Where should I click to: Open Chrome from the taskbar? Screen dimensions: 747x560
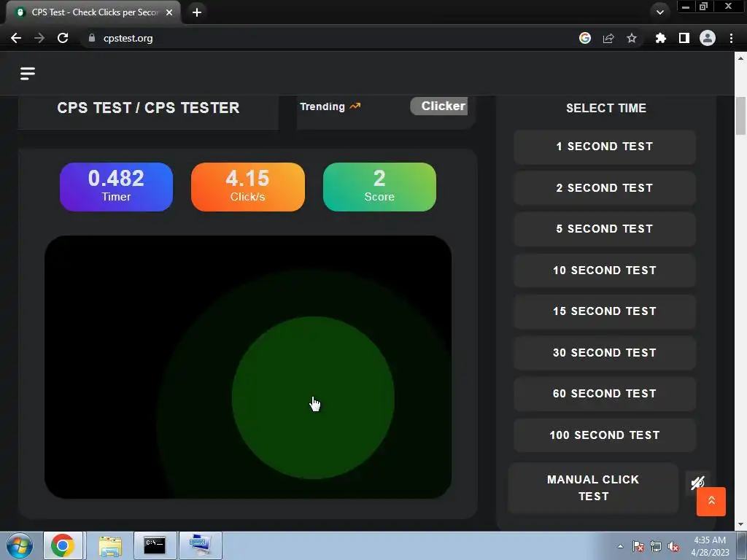(x=63, y=545)
